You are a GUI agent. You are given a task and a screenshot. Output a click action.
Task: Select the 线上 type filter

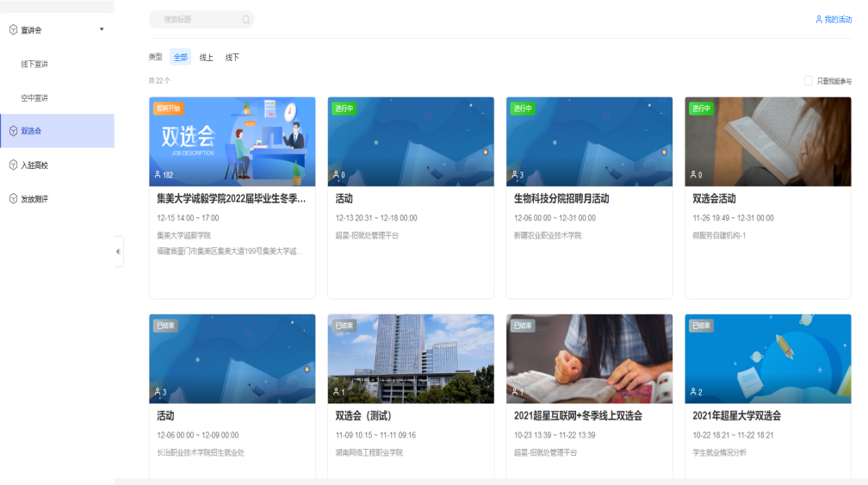206,57
